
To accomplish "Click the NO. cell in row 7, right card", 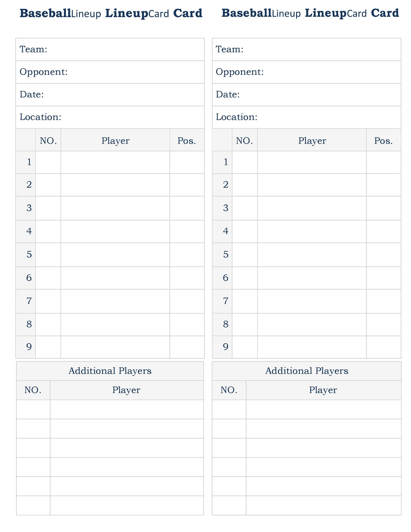I will tap(244, 301).
